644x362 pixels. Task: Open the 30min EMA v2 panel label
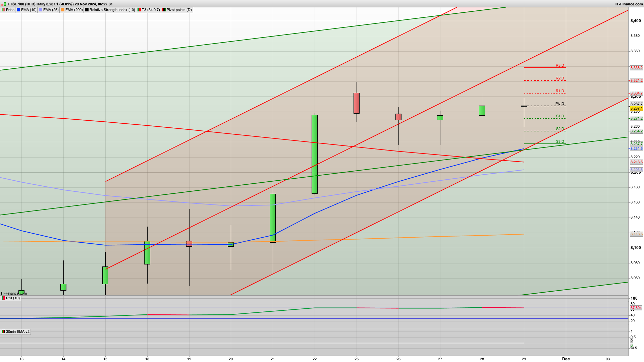coord(17,332)
